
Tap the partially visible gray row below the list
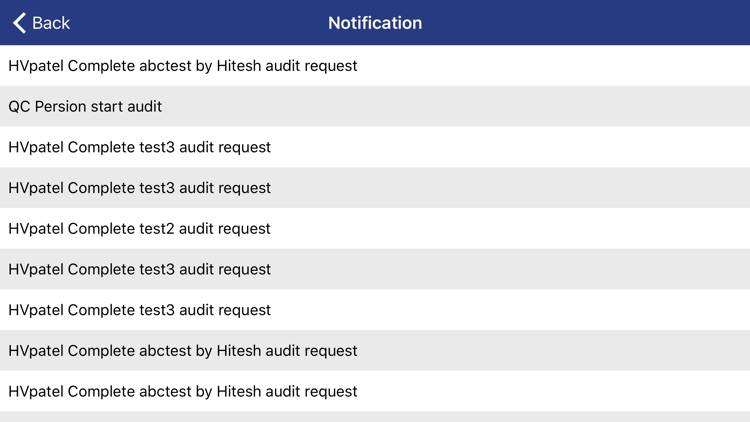coord(375,417)
